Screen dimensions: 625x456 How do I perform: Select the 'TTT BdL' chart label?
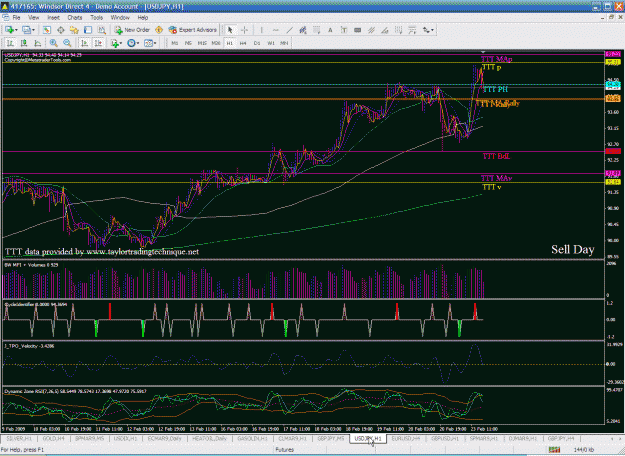496,156
